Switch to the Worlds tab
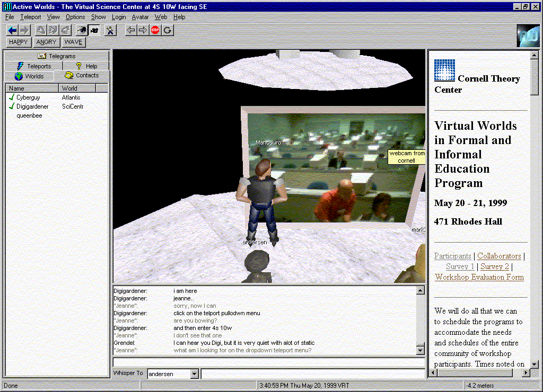 point(29,76)
